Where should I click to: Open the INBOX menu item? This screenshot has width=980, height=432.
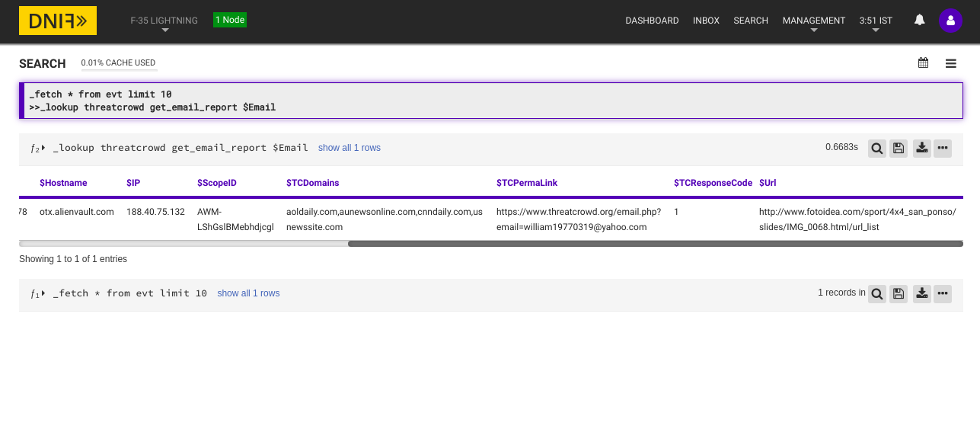point(706,21)
